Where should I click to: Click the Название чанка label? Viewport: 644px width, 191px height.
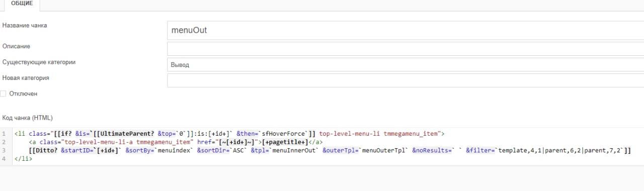click(25, 26)
